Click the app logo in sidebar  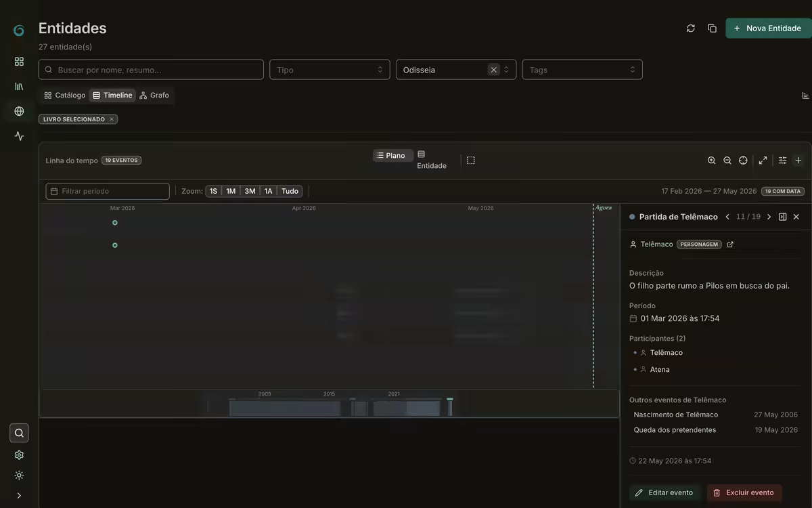pyautogui.click(x=19, y=30)
